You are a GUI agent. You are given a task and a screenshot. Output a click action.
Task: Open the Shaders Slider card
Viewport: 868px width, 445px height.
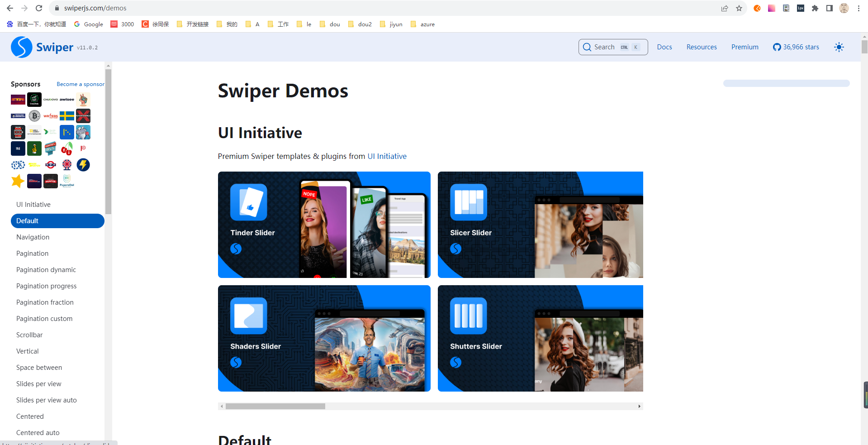[324, 338]
